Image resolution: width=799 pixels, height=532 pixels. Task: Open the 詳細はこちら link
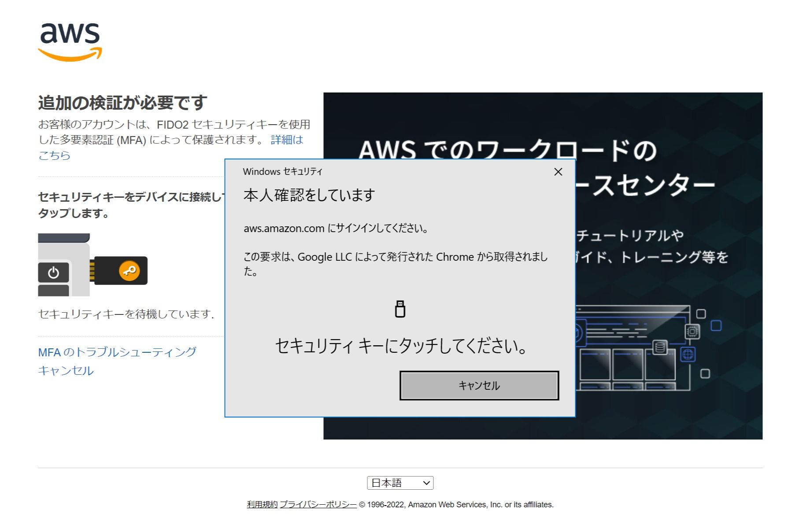pyautogui.click(x=287, y=140)
